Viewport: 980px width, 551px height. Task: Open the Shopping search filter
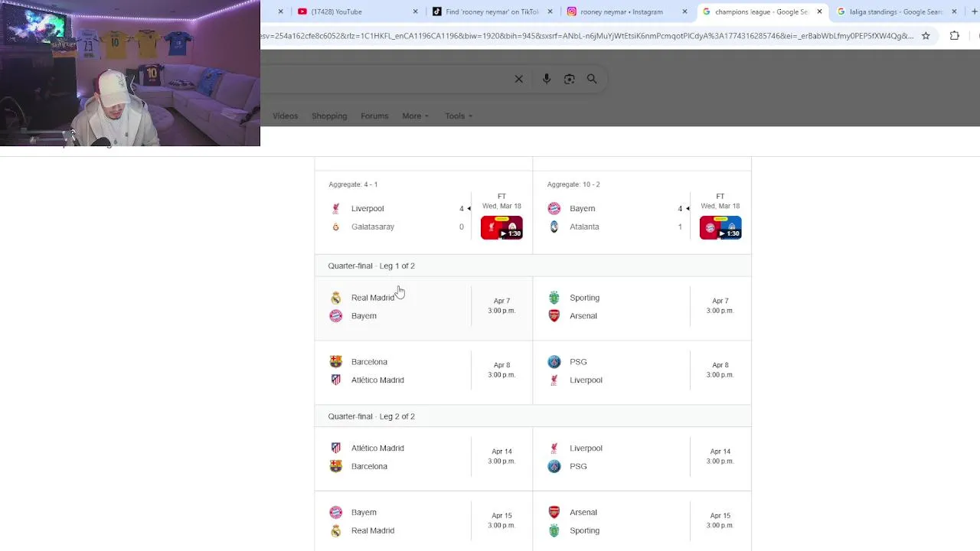pyautogui.click(x=329, y=116)
